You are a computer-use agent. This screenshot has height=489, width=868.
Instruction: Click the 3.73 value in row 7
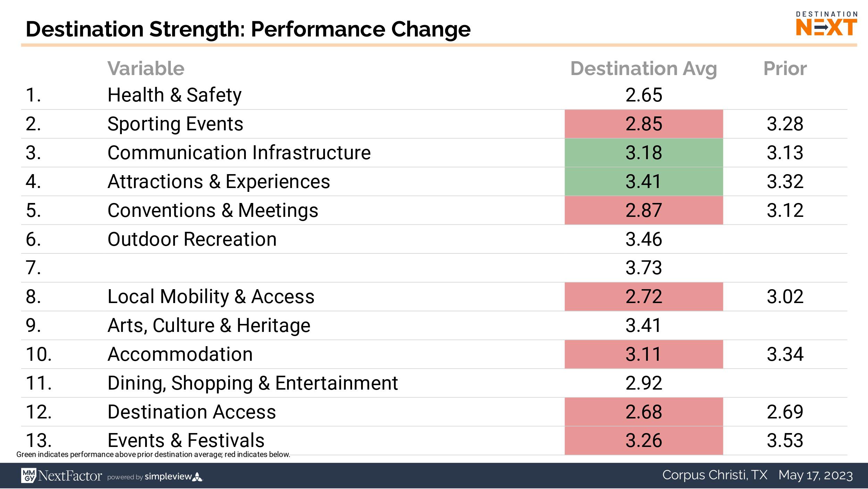[643, 268]
